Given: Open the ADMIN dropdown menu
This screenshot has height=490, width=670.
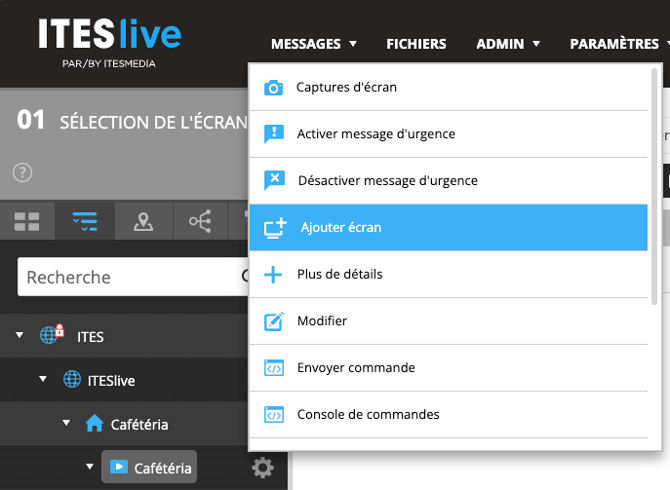Looking at the screenshot, I should click(x=508, y=44).
